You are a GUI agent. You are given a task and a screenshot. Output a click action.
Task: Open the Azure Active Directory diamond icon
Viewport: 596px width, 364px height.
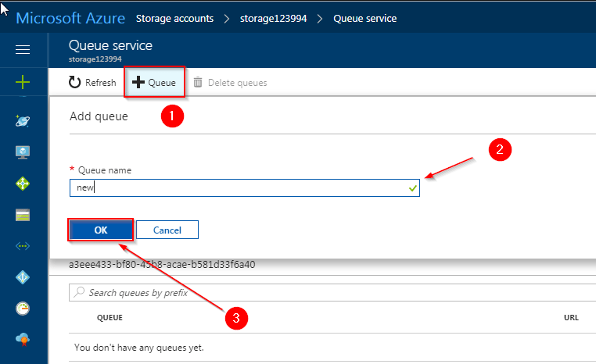tap(23, 277)
